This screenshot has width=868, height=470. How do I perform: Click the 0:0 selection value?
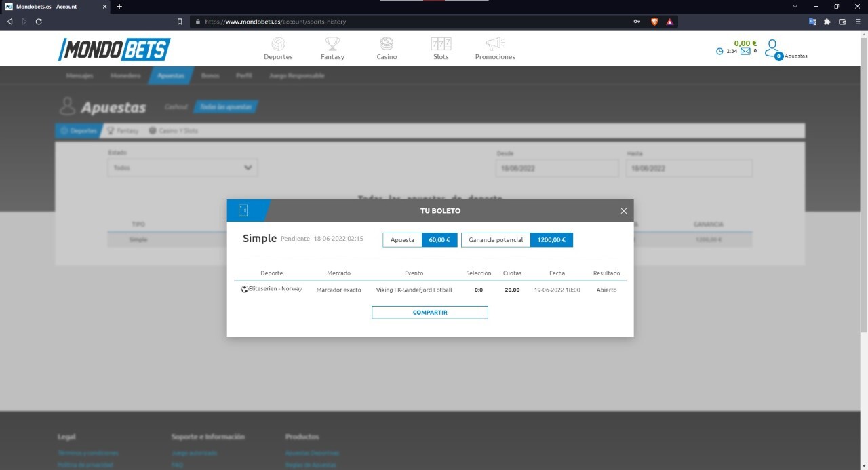point(479,290)
